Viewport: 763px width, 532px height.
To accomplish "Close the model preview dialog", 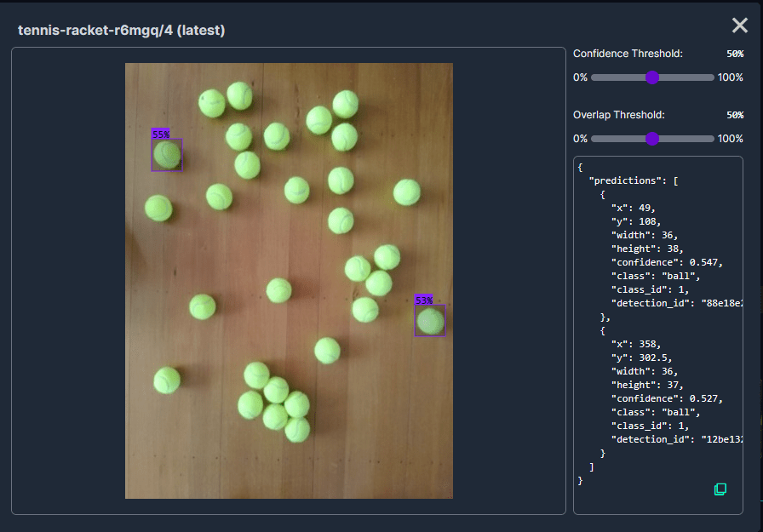I will click(x=740, y=26).
